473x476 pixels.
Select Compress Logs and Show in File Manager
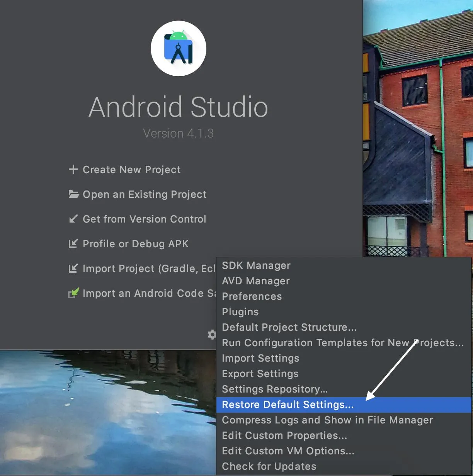click(x=344, y=420)
